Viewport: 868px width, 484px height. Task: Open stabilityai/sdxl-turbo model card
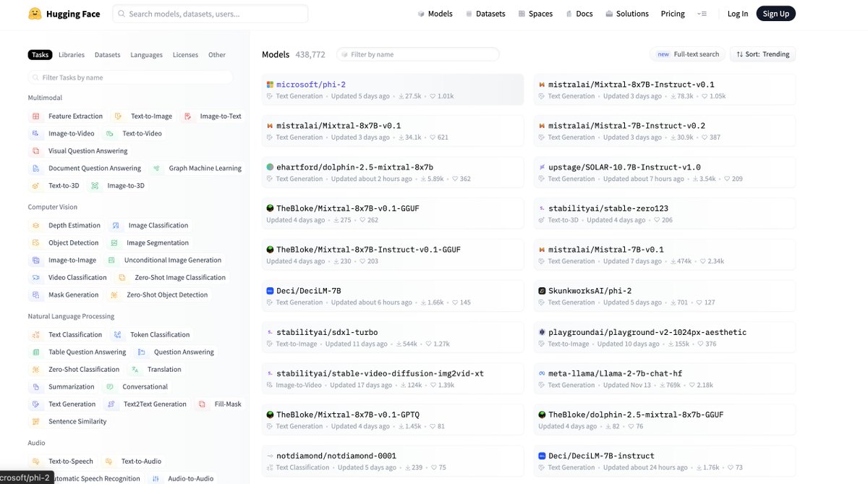(x=393, y=338)
